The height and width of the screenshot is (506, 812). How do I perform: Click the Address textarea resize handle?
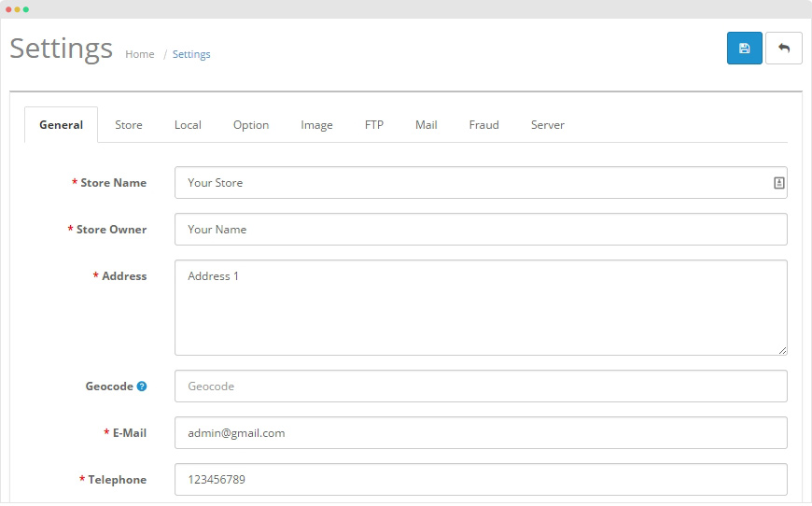coord(782,351)
